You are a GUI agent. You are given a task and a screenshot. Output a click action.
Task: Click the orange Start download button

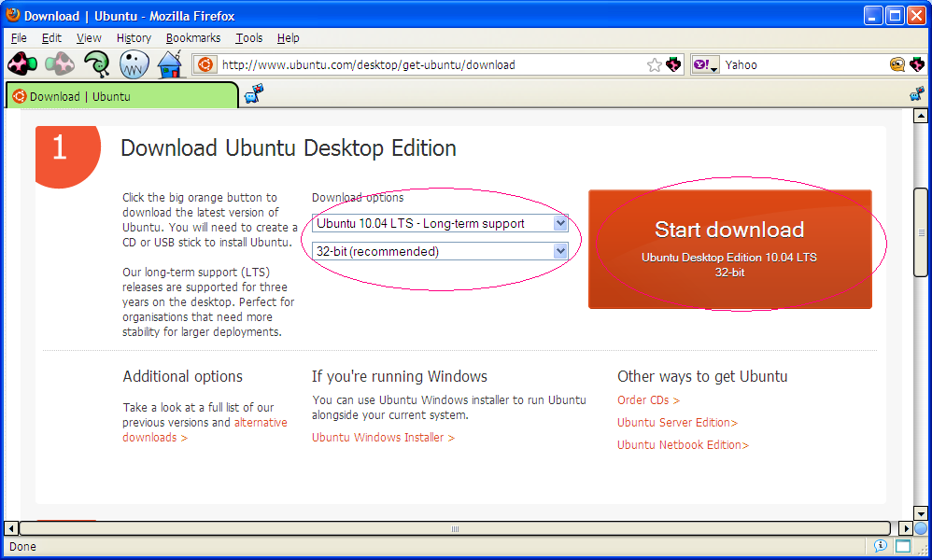[729, 248]
